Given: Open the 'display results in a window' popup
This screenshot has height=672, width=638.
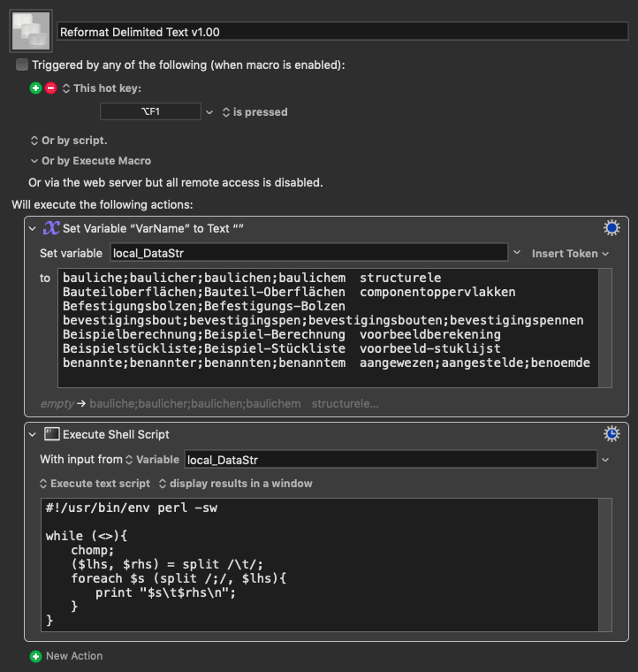Looking at the screenshot, I should [x=236, y=484].
